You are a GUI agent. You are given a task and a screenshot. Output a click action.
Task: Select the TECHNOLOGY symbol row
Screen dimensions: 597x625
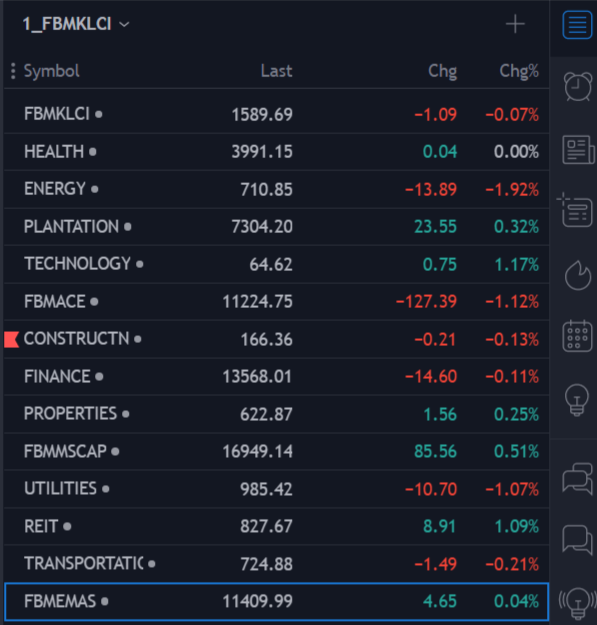277,264
